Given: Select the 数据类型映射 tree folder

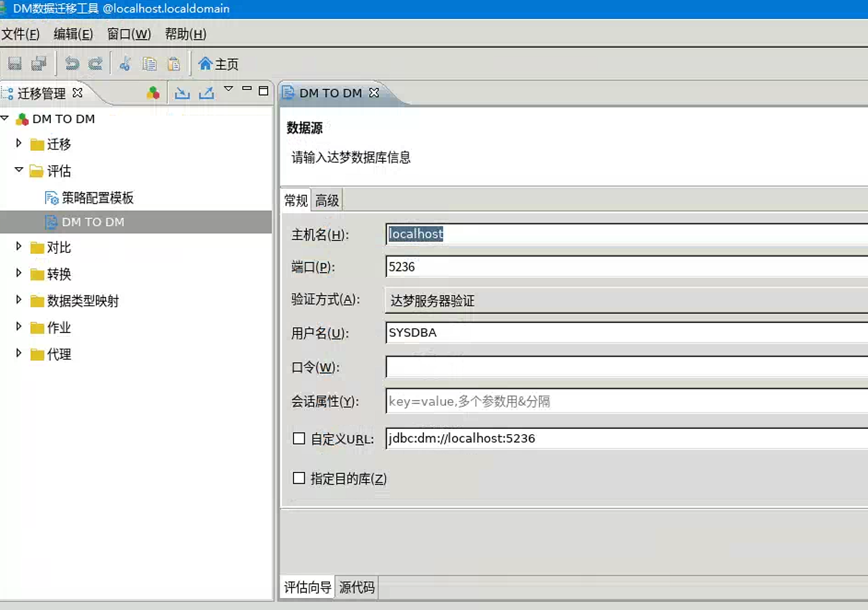Looking at the screenshot, I should click(x=83, y=300).
